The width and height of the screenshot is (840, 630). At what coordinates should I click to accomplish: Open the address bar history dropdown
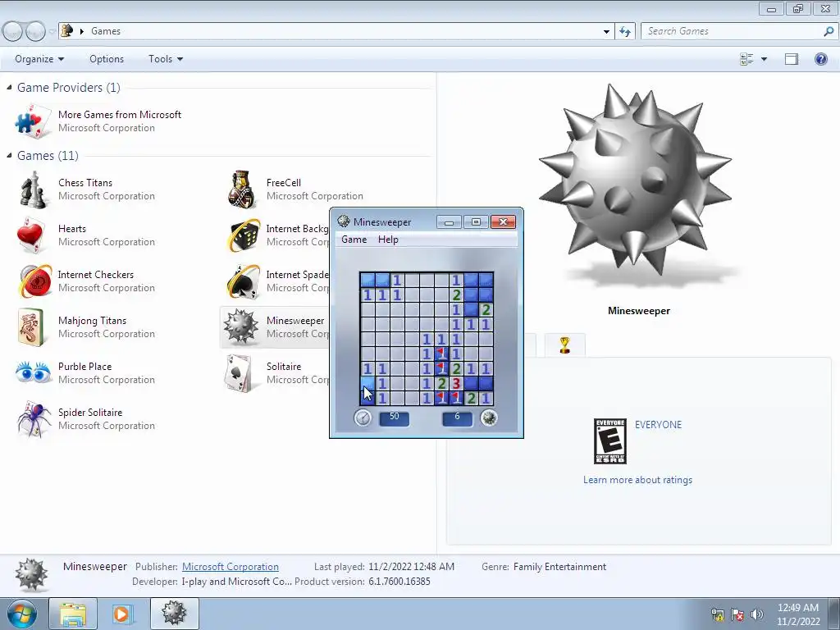coord(606,31)
